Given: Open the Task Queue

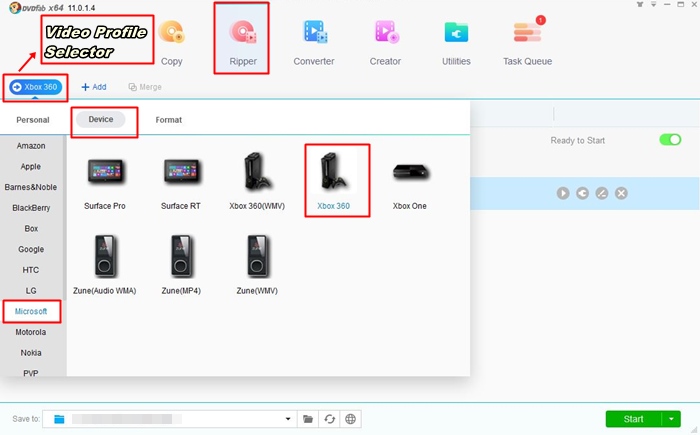Looking at the screenshot, I should click(x=527, y=42).
